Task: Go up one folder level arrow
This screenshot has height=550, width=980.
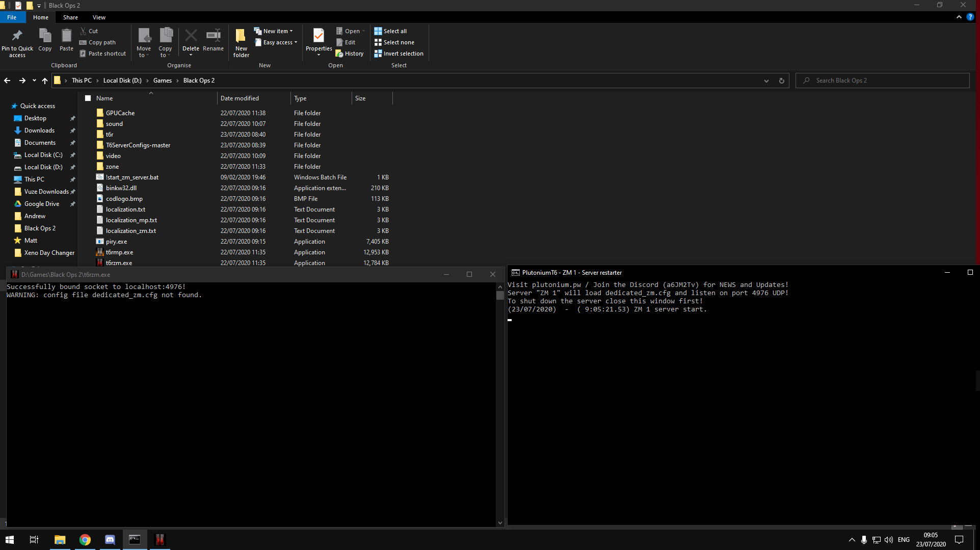Action: click(x=45, y=81)
